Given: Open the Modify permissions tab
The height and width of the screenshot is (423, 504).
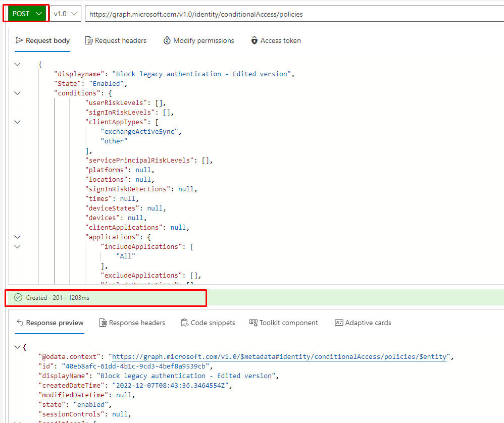Looking at the screenshot, I should [x=198, y=40].
